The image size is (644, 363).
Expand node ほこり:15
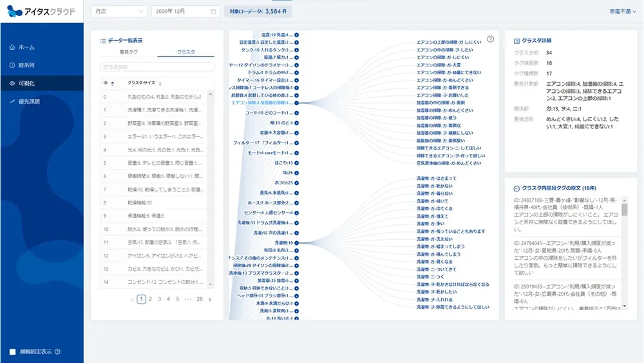point(296,163)
